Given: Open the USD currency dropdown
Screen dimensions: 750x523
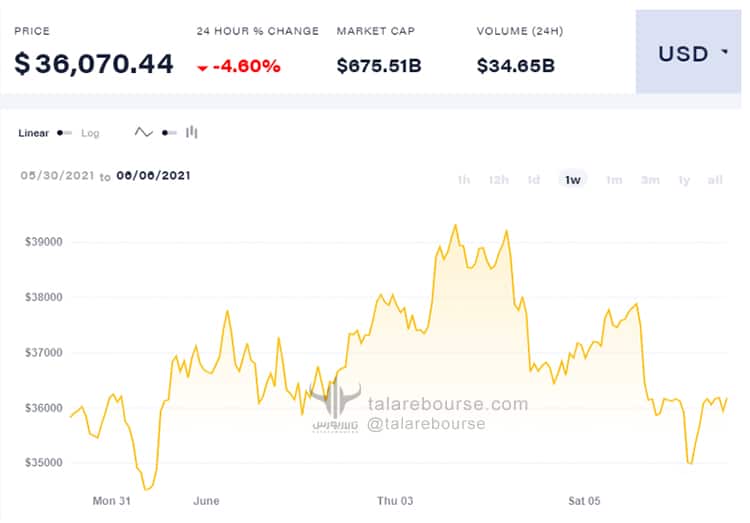Looking at the screenshot, I should point(688,52).
